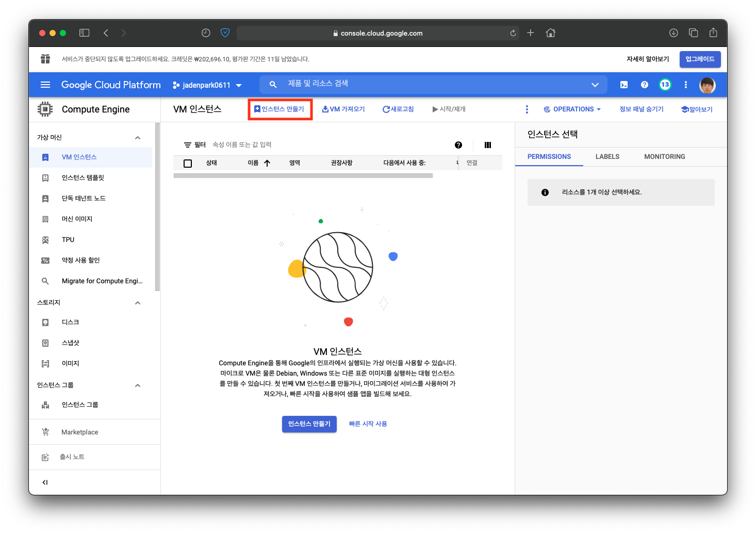Click the Migrate for Compute Engine search icon

coord(45,281)
